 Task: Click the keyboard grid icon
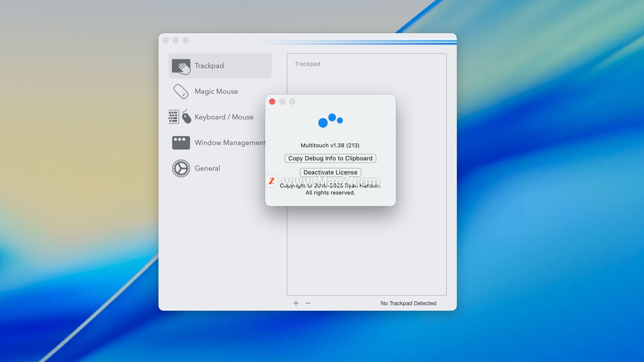(173, 117)
